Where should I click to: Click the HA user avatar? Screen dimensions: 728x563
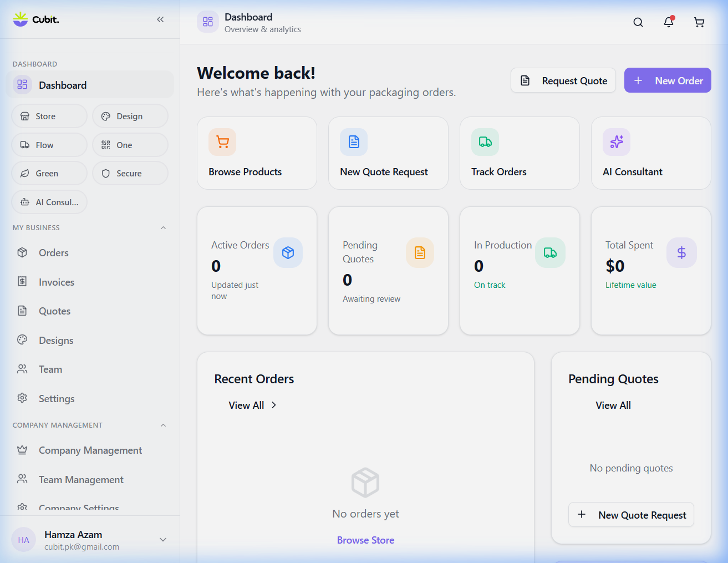point(23,540)
